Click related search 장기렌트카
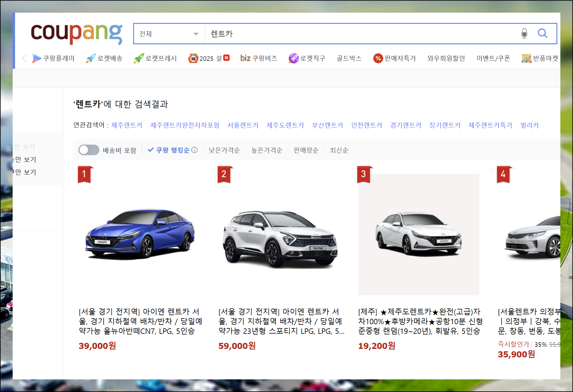 click(445, 125)
